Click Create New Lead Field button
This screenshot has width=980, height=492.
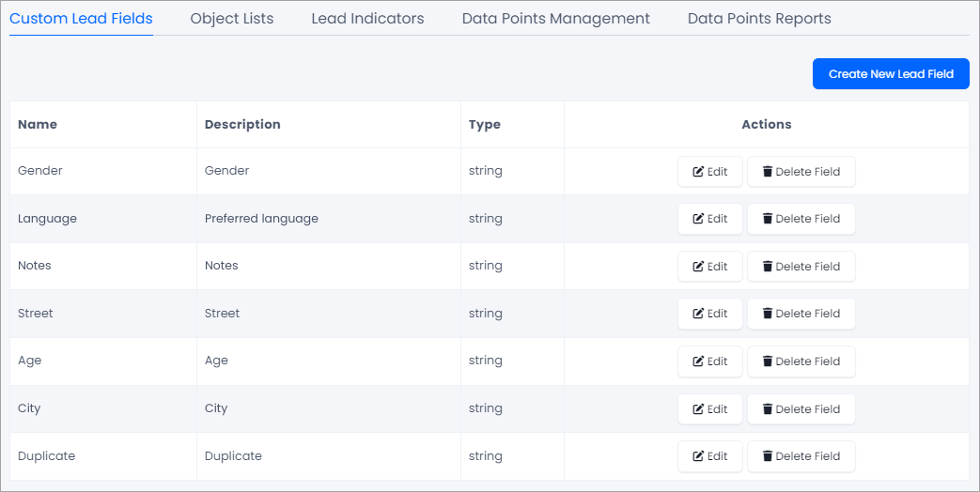coord(891,73)
